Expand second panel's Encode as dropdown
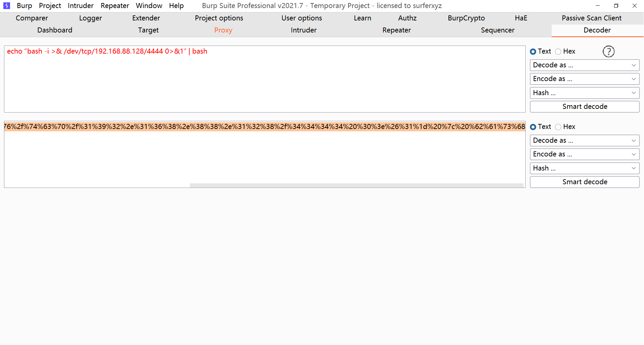 click(585, 154)
